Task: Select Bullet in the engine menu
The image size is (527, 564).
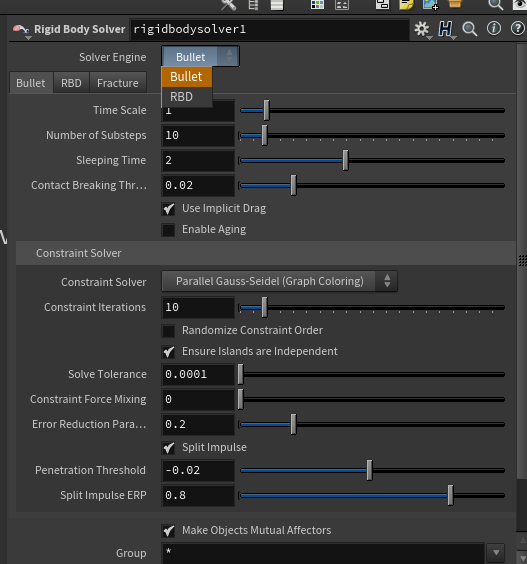Action: (187, 77)
